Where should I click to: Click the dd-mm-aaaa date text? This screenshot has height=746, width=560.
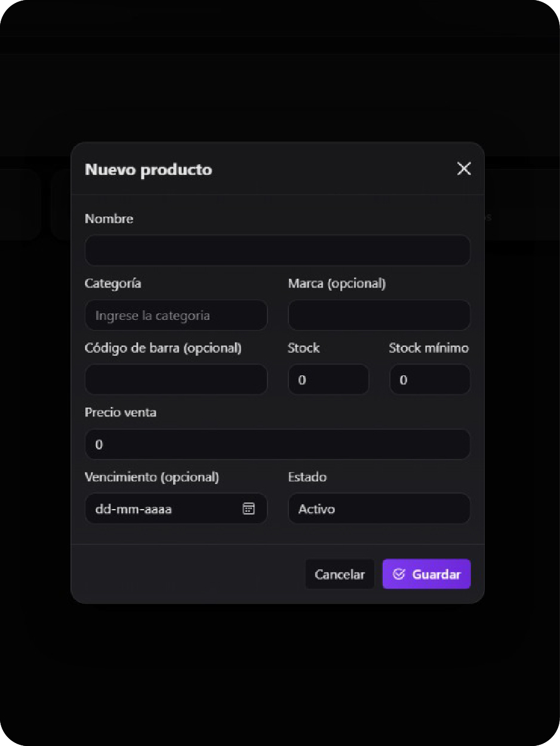coord(134,508)
